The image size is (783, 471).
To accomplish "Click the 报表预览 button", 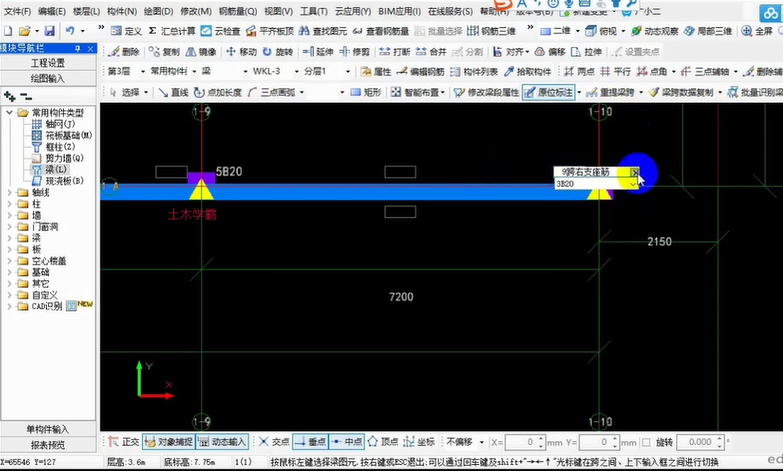I will [48, 445].
